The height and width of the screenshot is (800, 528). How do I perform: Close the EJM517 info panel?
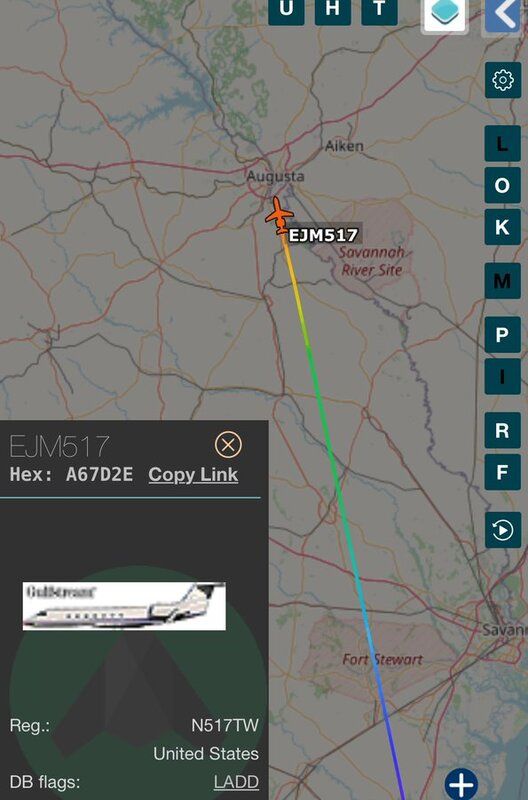click(x=228, y=444)
